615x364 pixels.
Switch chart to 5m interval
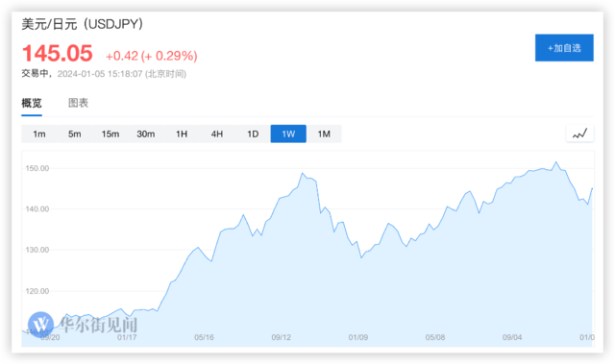click(x=75, y=134)
